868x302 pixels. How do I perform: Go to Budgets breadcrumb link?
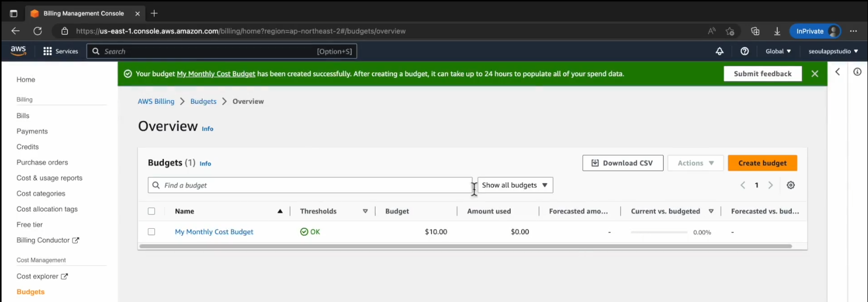203,101
